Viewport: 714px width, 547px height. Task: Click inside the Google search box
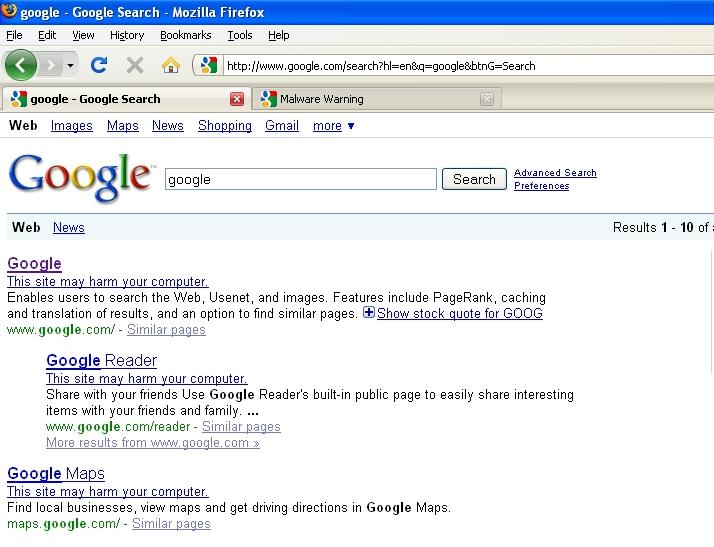click(x=301, y=179)
